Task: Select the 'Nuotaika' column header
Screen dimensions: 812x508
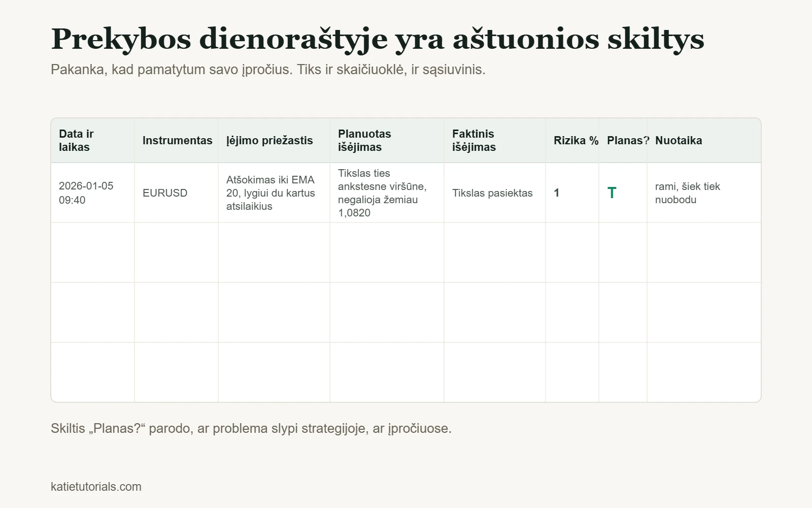Action: tap(704, 141)
